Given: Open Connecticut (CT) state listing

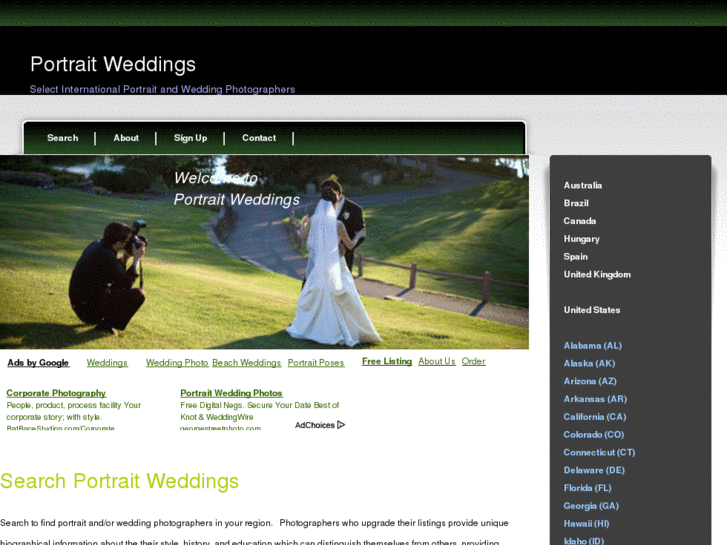Looking at the screenshot, I should [599, 452].
